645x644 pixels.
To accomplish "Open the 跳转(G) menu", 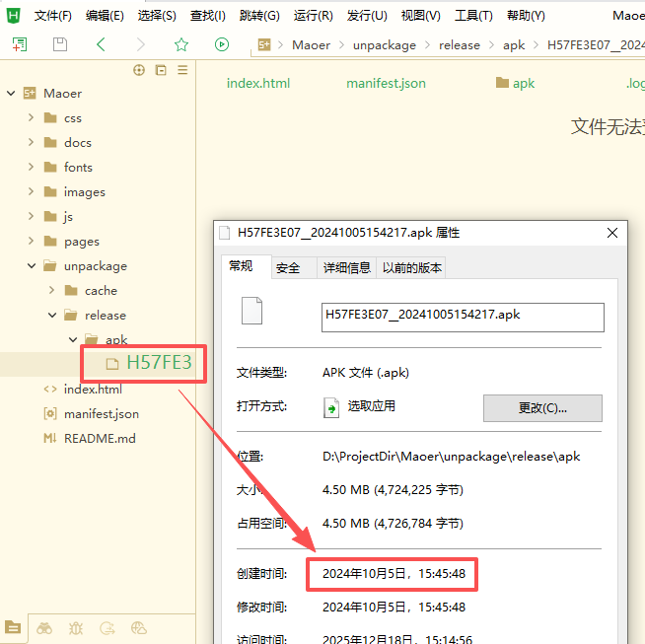I will pos(259,16).
